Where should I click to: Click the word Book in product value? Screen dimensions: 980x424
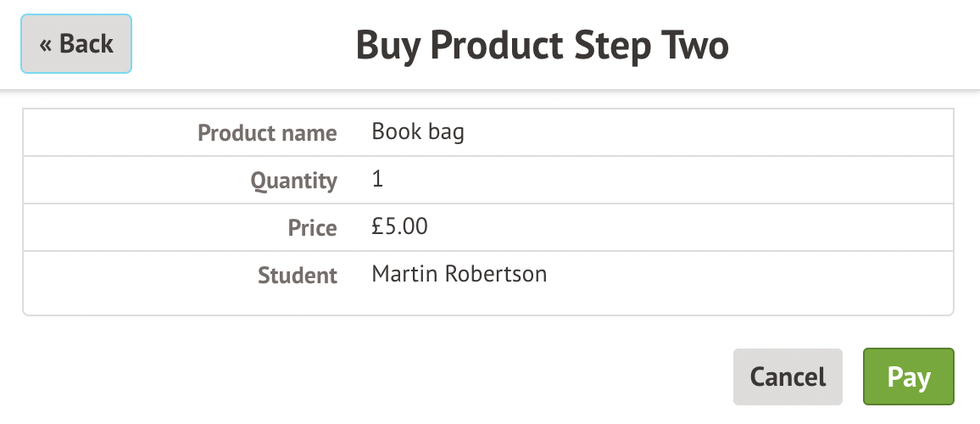396,132
